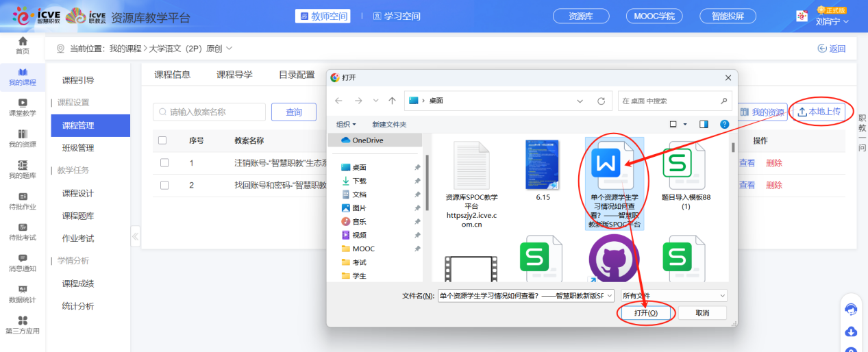
Task: Refresh the folder view in dialog
Action: pyautogui.click(x=601, y=101)
